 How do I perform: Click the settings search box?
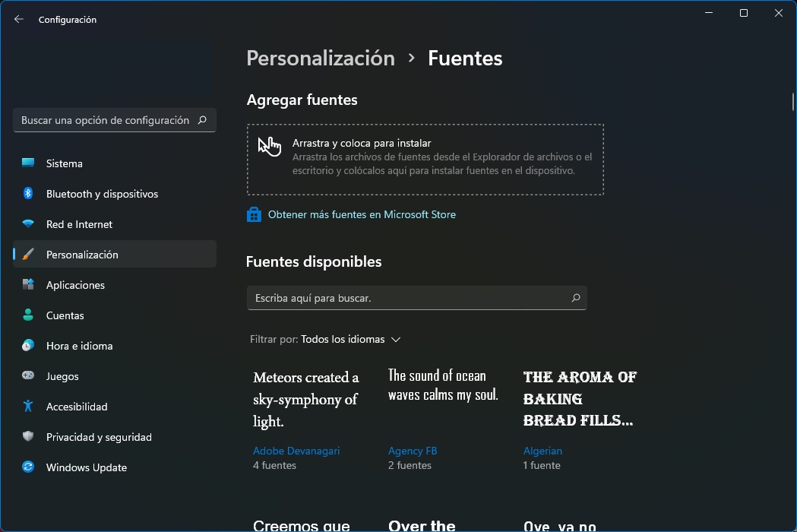click(x=114, y=119)
